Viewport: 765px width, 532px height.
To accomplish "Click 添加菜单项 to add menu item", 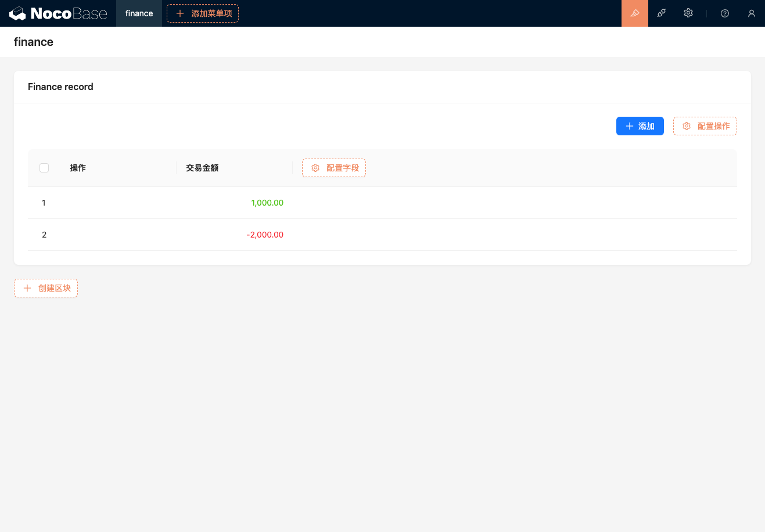I will tap(203, 13).
